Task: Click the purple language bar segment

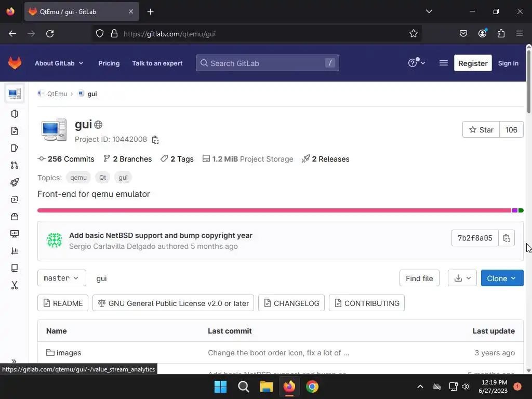Action: 515,210
